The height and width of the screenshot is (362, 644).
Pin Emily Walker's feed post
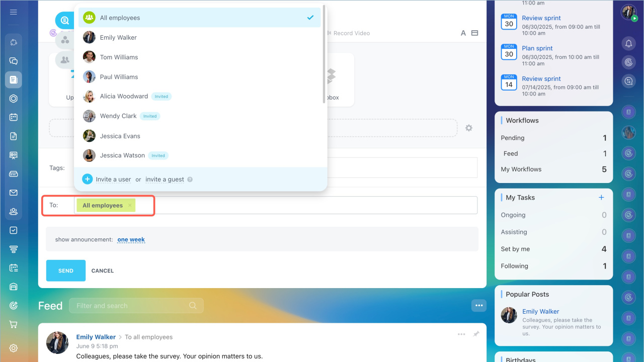[476, 334]
